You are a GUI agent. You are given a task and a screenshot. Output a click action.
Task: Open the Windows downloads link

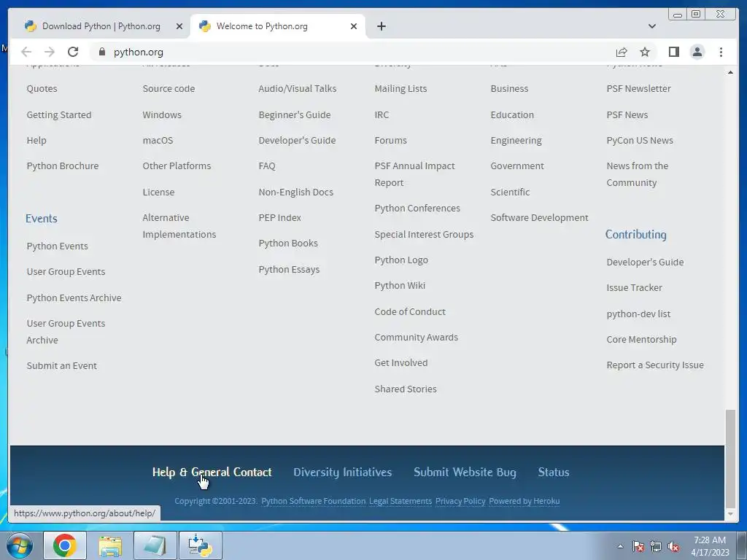click(162, 114)
